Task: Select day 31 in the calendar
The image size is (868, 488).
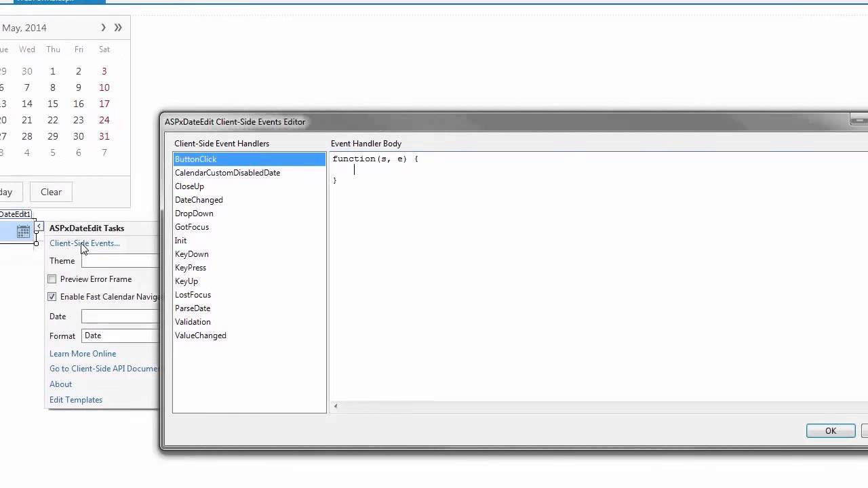Action: pyautogui.click(x=104, y=136)
